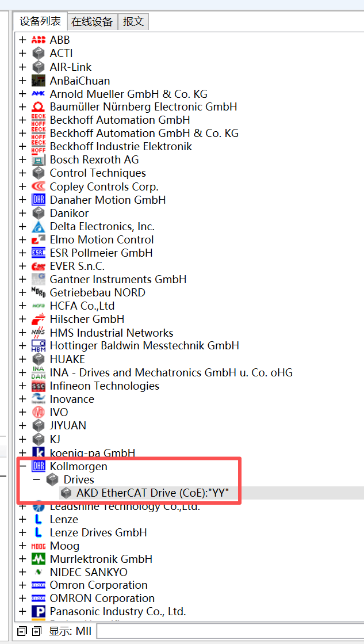Expand the Lenze Drives GmbH node
364x644 pixels.
[x=22, y=533]
